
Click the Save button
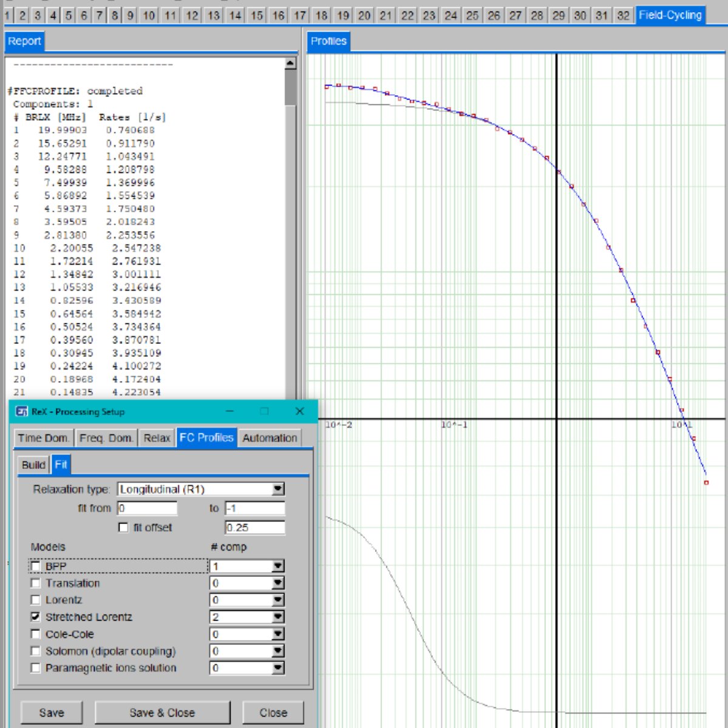[x=52, y=713]
